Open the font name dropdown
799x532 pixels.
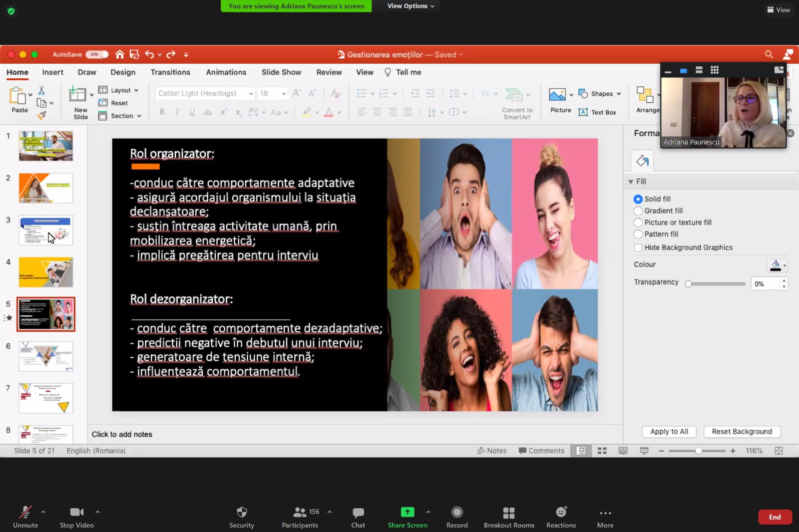coord(251,93)
